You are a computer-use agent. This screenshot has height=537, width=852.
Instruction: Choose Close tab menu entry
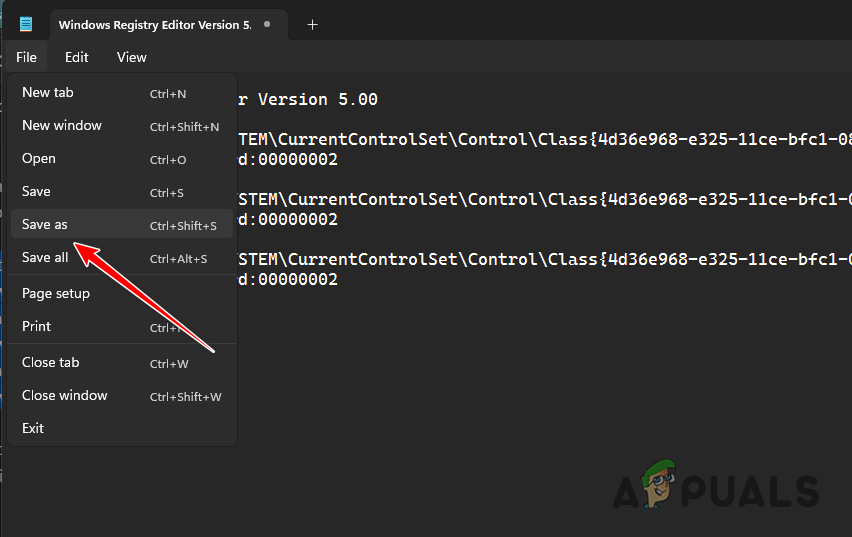tap(122, 363)
